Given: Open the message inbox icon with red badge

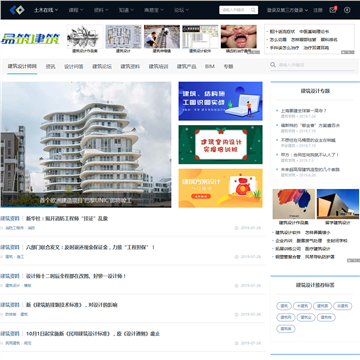Looking at the screenshot, I should (333, 10).
